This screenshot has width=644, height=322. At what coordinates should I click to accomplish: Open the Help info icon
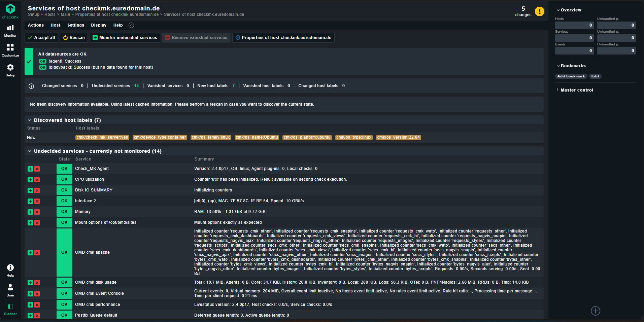(x=10, y=270)
